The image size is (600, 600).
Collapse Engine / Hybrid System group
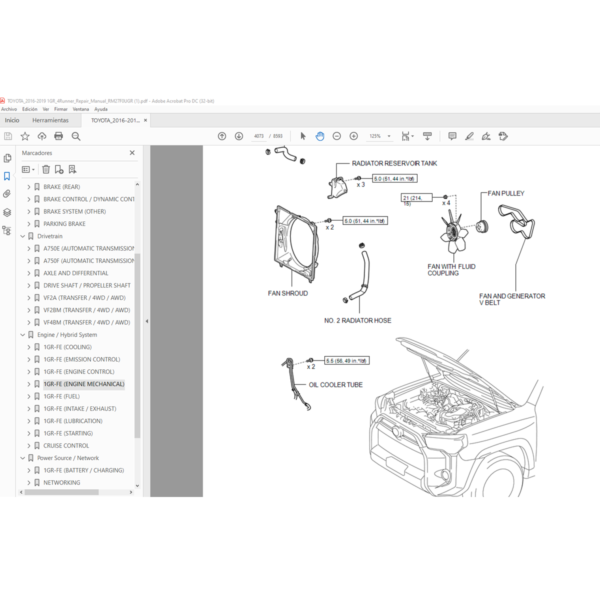click(23, 335)
